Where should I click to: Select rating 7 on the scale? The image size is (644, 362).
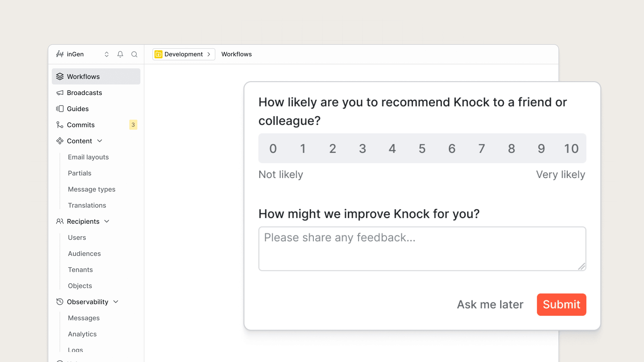(x=482, y=149)
